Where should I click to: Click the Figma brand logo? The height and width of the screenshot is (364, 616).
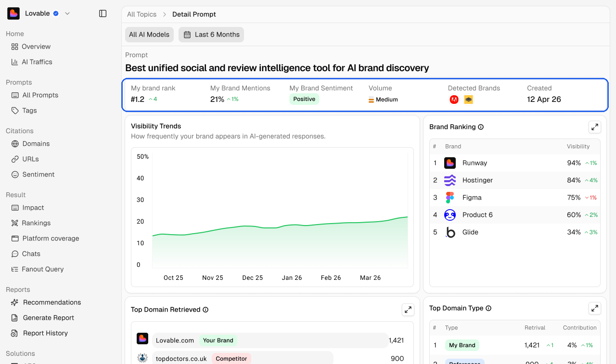tap(450, 198)
